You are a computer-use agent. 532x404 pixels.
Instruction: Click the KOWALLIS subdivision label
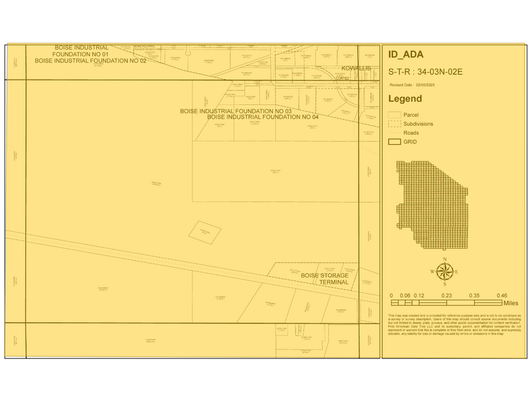pyautogui.click(x=356, y=69)
